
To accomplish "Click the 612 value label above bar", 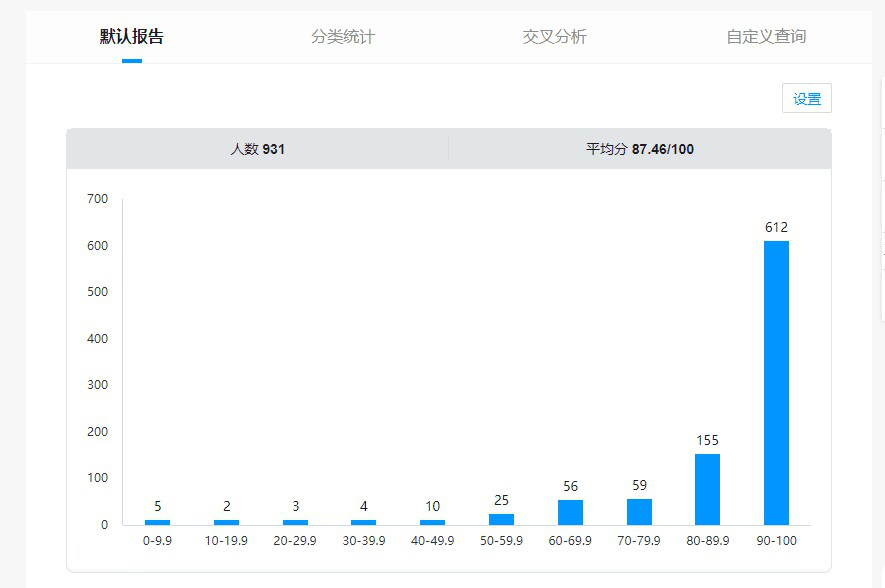I will [x=776, y=227].
